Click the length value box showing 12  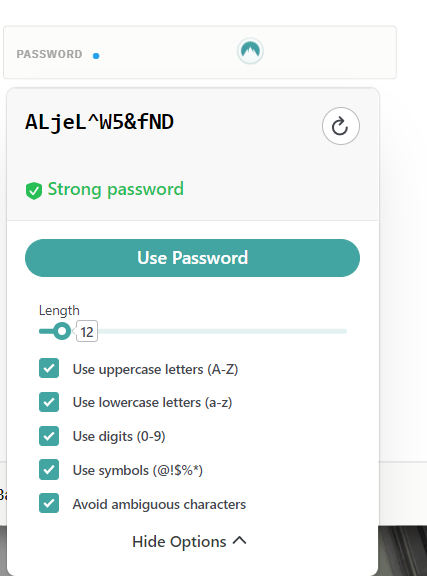pyautogui.click(x=87, y=331)
